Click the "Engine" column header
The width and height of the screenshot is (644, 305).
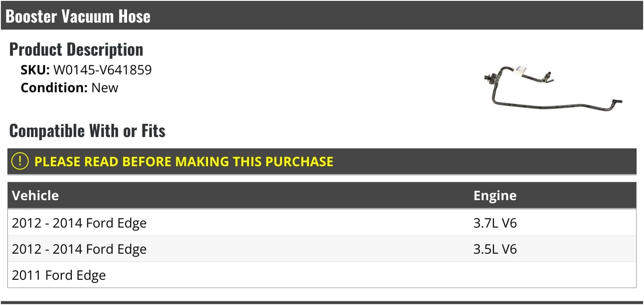tap(495, 195)
